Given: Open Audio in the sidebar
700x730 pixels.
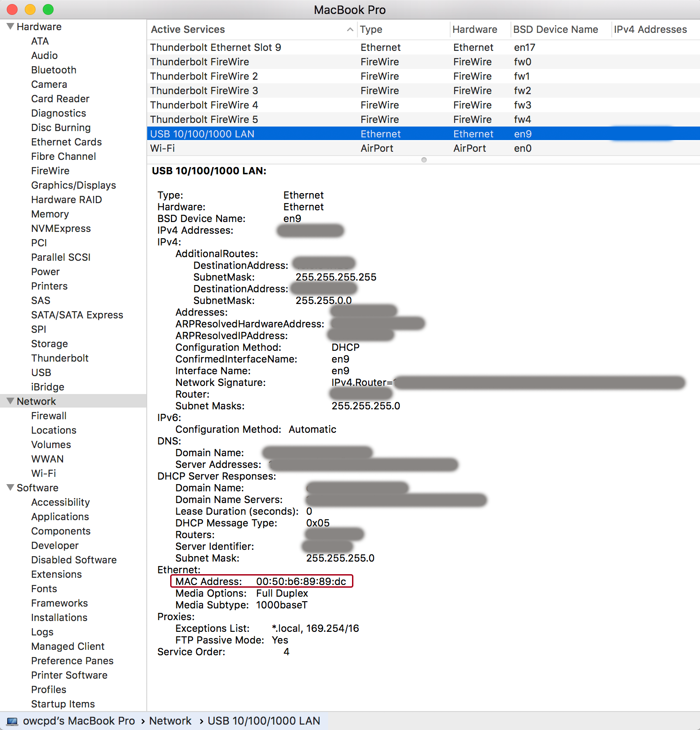Looking at the screenshot, I should point(44,55).
